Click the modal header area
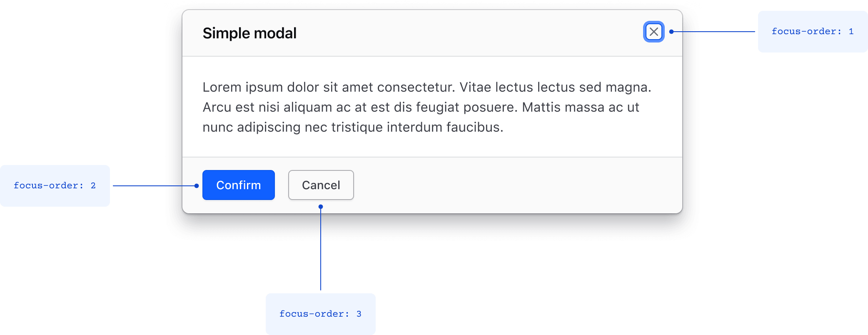The width and height of the screenshot is (868, 335). (x=458, y=33)
